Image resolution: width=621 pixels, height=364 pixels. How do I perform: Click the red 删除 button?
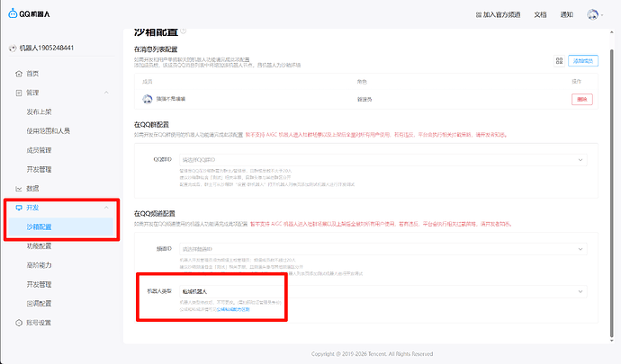pyautogui.click(x=581, y=99)
